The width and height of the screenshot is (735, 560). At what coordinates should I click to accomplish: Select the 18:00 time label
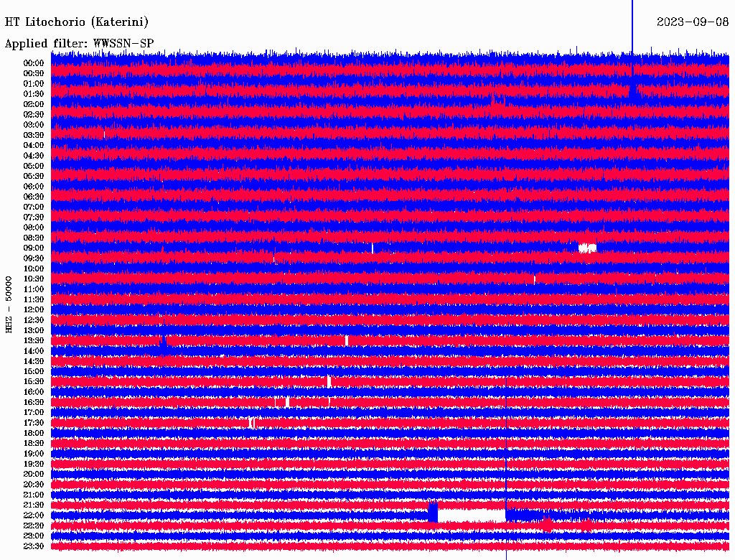coord(34,434)
